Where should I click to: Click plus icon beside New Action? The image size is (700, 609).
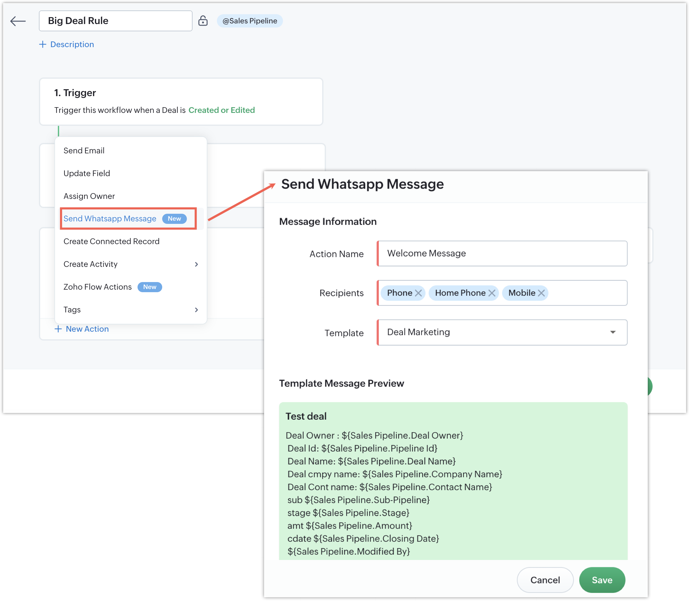click(x=58, y=329)
